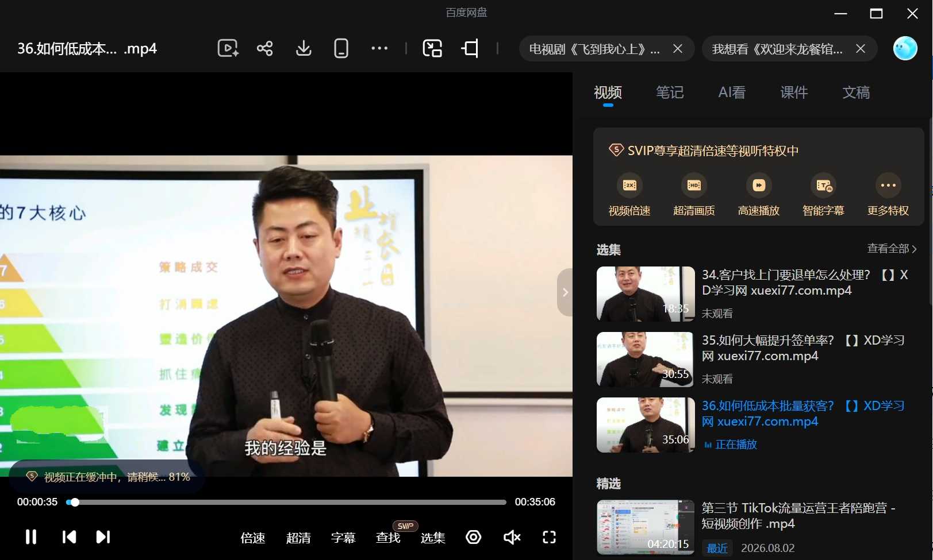Click the 高速播放 privilege icon

pos(759,186)
